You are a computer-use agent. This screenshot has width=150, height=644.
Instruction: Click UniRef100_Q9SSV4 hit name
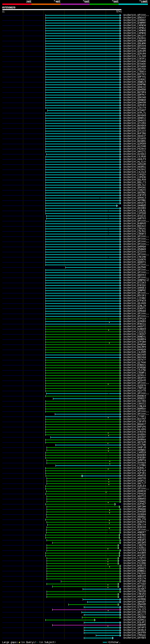pyautogui.click(x=135, y=46)
